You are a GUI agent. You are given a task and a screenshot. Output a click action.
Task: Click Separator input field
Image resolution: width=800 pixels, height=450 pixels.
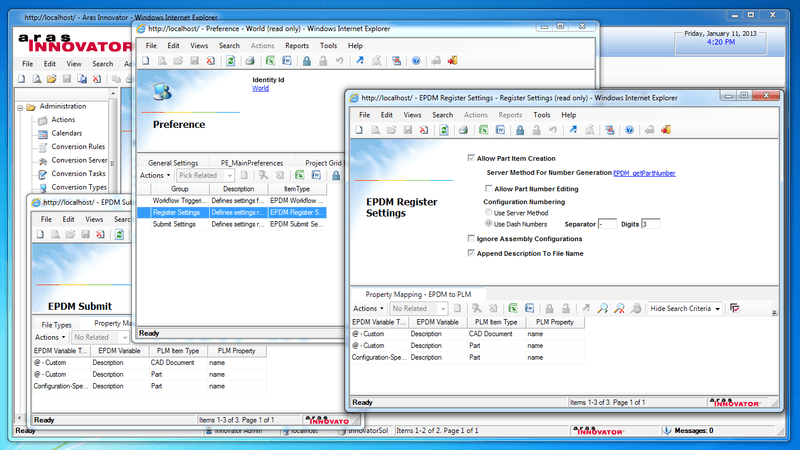pyautogui.click(x=607, y=224)
